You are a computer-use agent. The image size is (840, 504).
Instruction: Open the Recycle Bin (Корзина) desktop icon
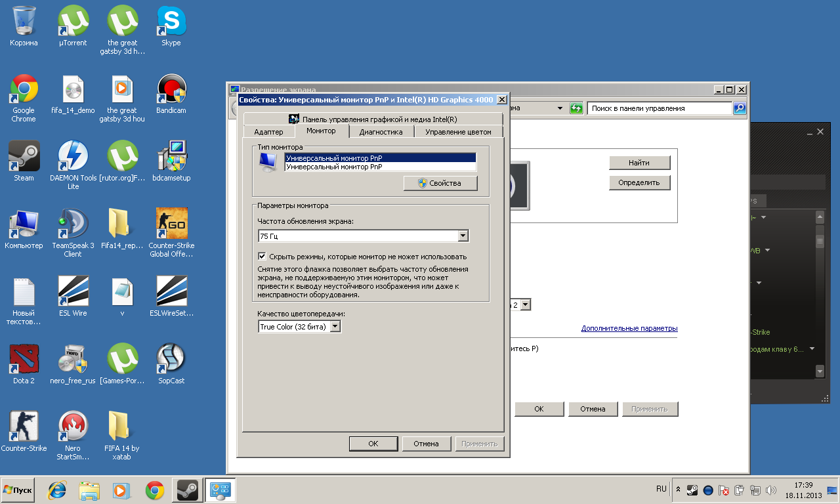(x=24, y=27)
